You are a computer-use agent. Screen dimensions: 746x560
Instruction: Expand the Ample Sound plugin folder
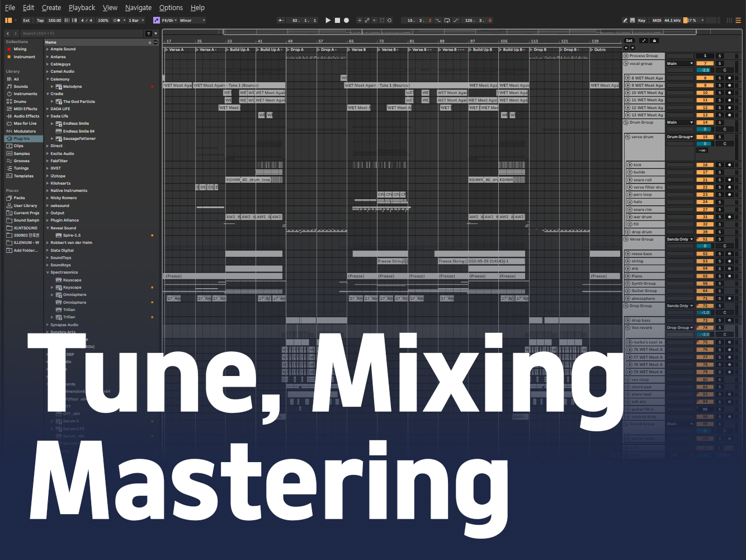click(x=48, y=49)
